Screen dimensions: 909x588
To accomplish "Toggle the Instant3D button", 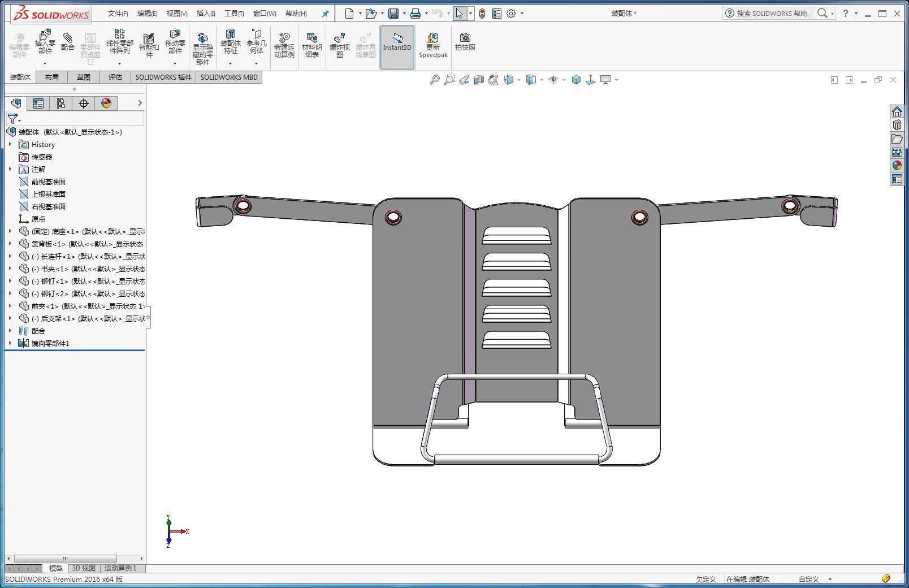I will [397, 47].
